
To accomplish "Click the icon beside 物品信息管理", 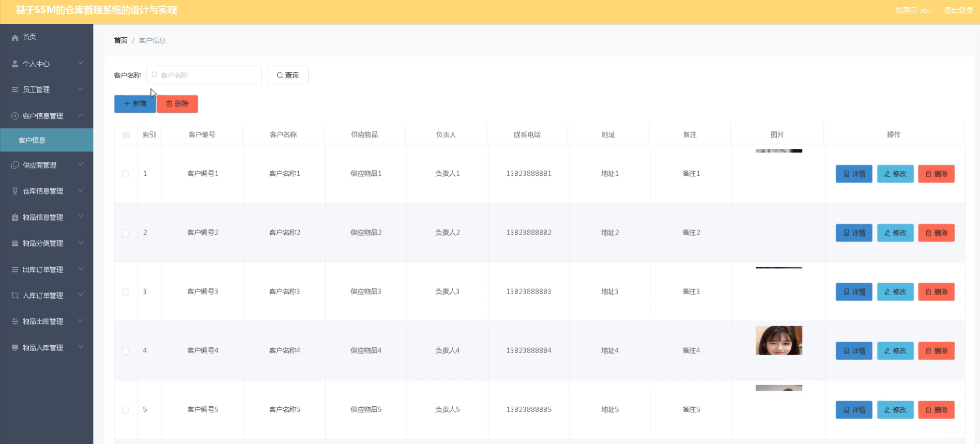I will coord(15,217).
